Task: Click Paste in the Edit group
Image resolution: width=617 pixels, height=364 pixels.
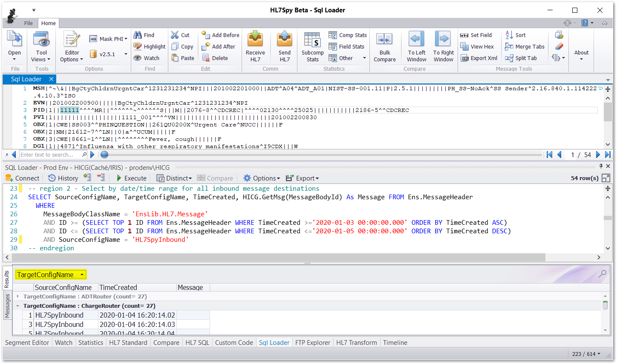Action: point(183,58)
